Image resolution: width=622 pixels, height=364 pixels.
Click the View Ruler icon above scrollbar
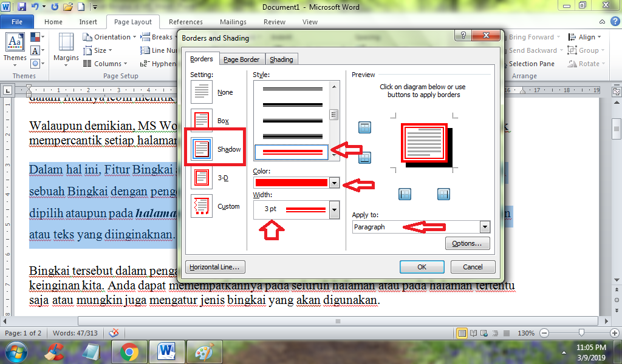click(x=617, y=92)
